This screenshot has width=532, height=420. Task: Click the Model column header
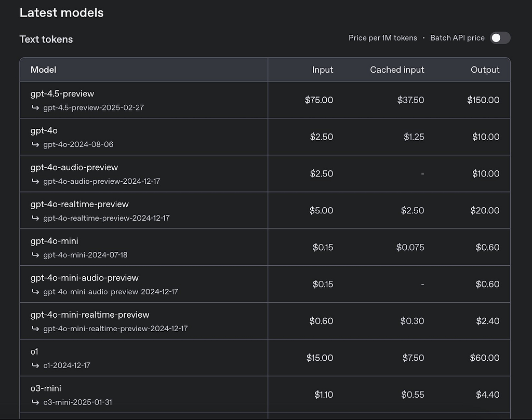click(x=44, y=70)
